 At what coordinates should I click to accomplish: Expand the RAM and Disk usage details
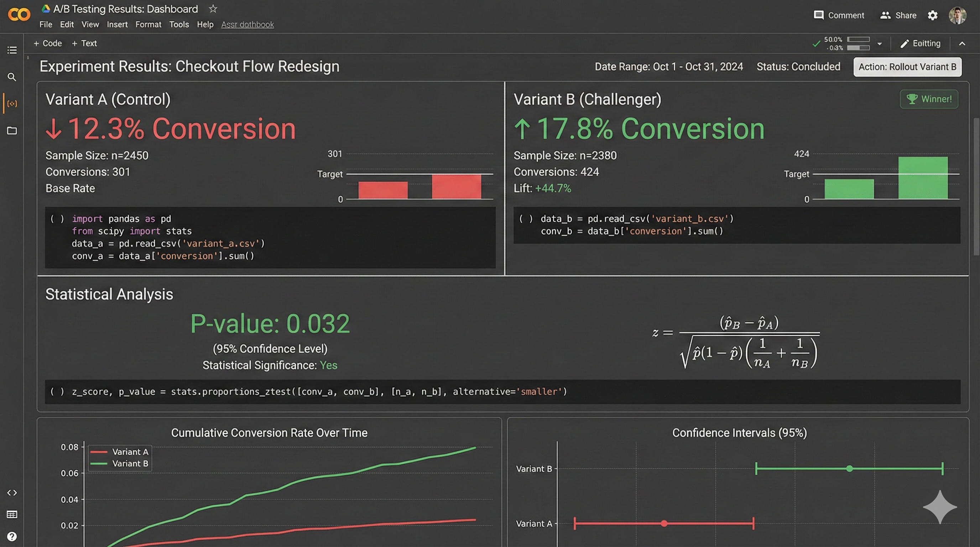(x=879, y=44)
